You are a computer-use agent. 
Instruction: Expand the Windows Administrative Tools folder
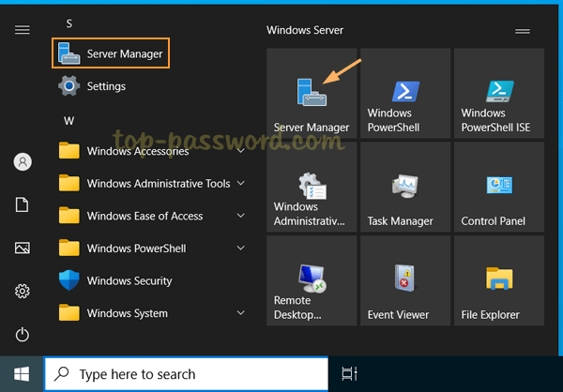tap(241, 184)
